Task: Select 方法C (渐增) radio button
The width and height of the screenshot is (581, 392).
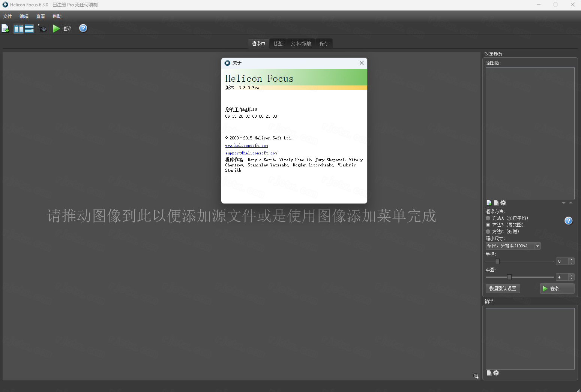Action: point(488,232)
